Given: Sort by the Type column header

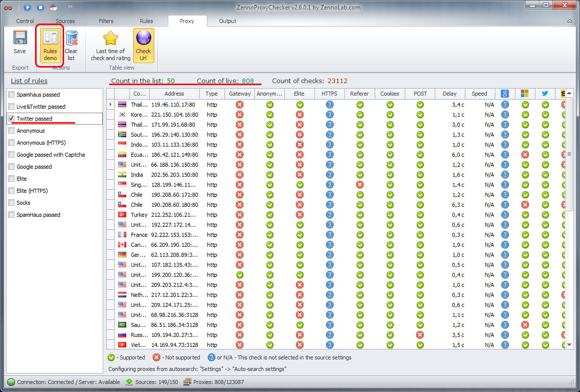Looking at the screenshot, I should 211,94.
